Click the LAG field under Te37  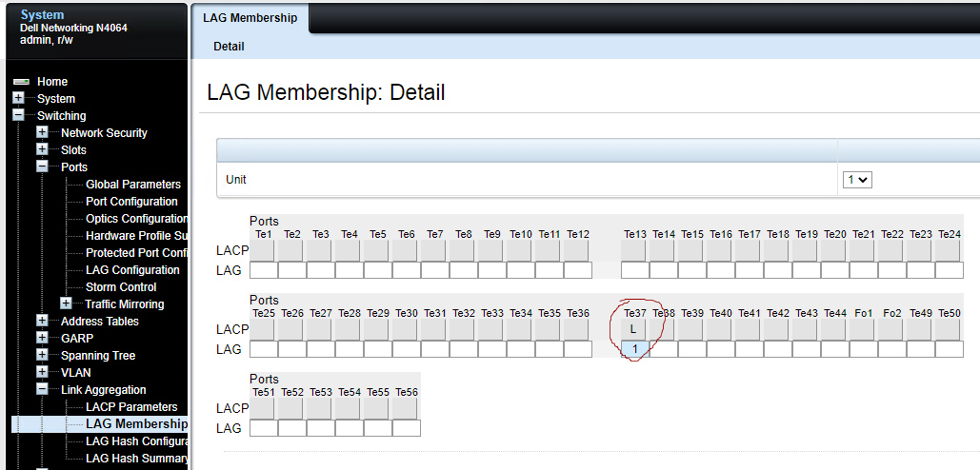pos(635,349)
